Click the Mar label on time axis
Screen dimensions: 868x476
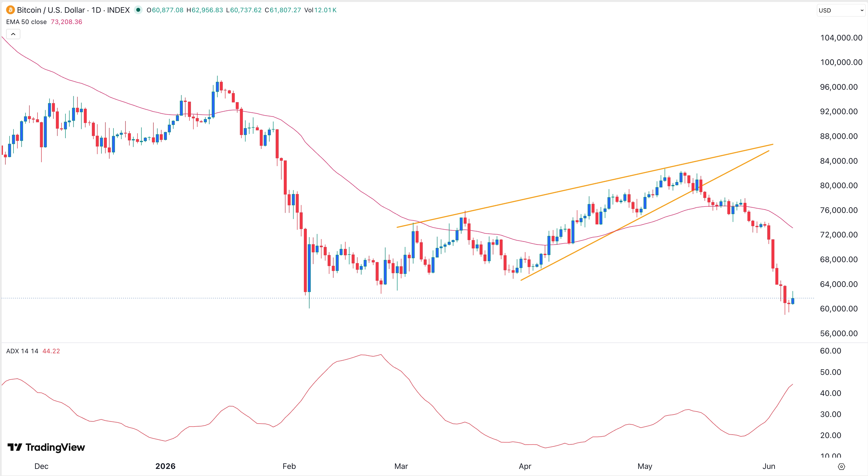pyautogui.click(x=401, y=466)
